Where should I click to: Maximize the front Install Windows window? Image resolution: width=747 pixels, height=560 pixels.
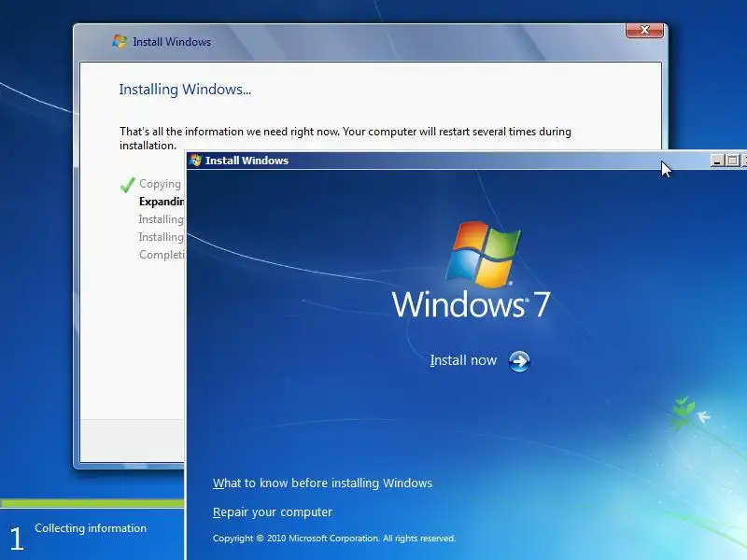[733, 161]
